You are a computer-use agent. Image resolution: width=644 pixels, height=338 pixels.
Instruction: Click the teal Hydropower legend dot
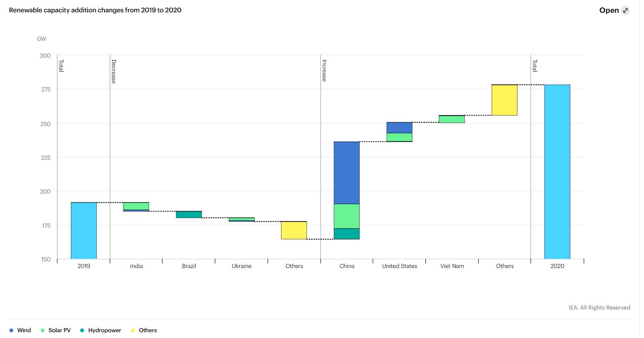click(82, 330)
